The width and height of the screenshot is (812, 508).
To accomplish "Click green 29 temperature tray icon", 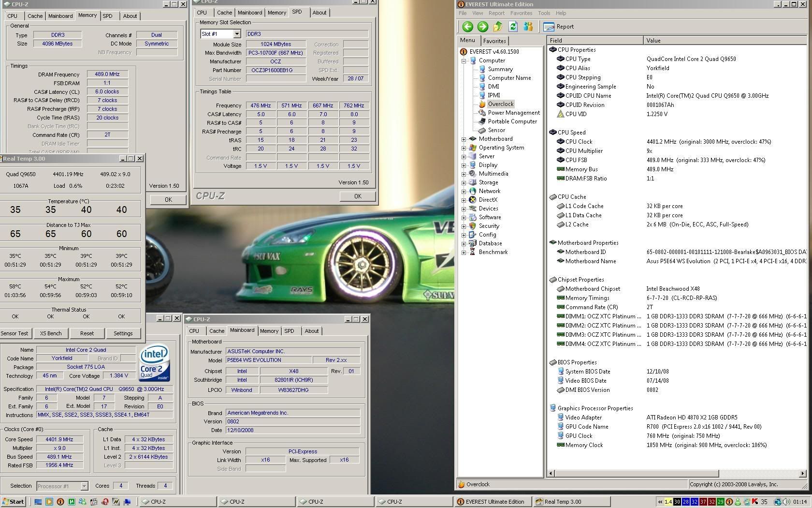I will click(x=721, y=502).
